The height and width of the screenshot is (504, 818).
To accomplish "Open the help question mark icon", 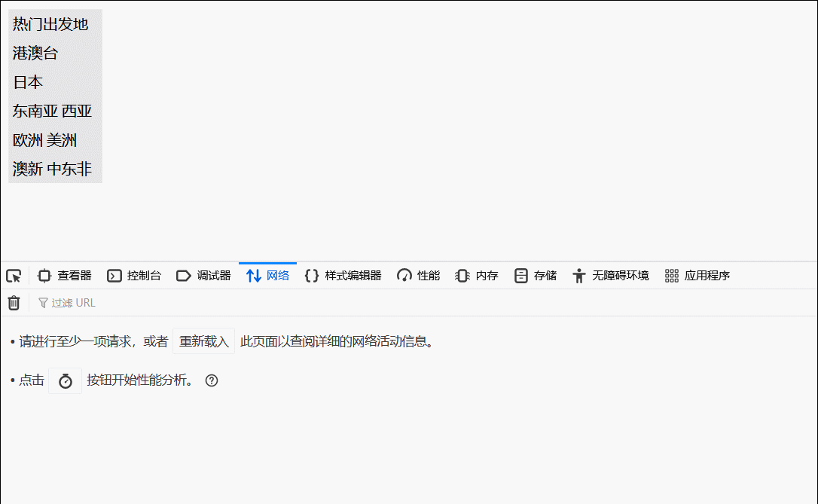I will coord(212,380).
